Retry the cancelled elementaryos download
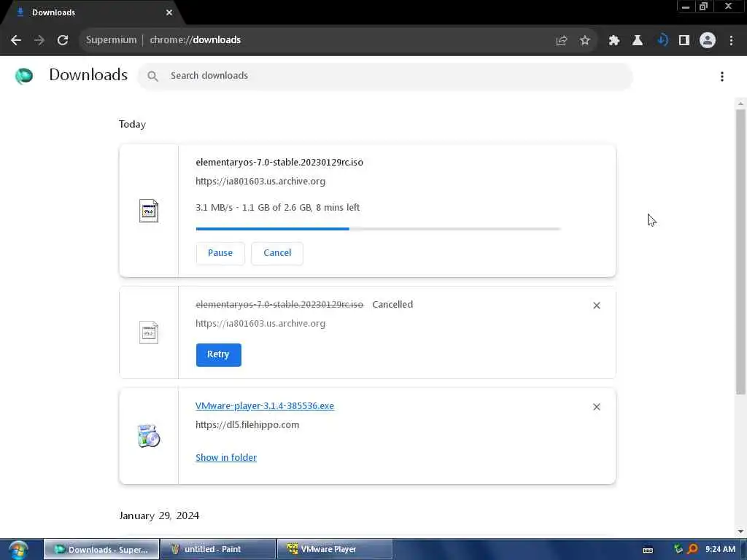 click(x=218, y=355)
